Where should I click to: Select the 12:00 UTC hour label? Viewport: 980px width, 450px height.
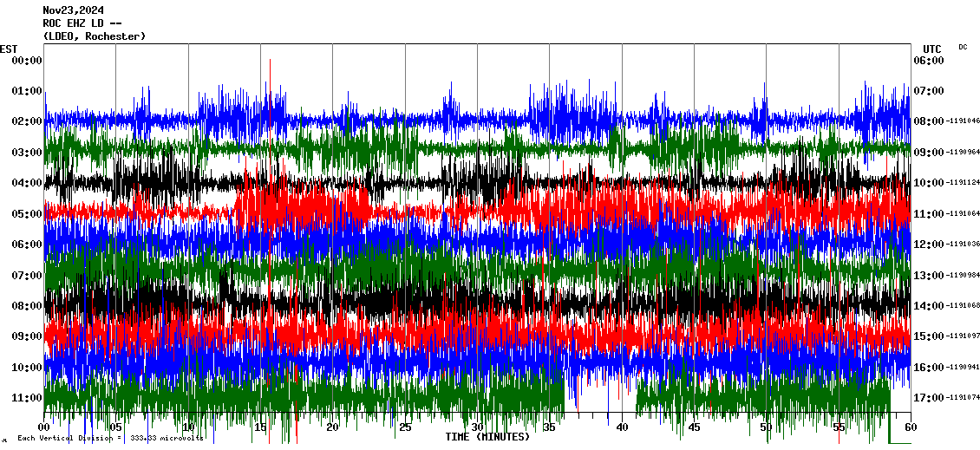click(929, 245)
